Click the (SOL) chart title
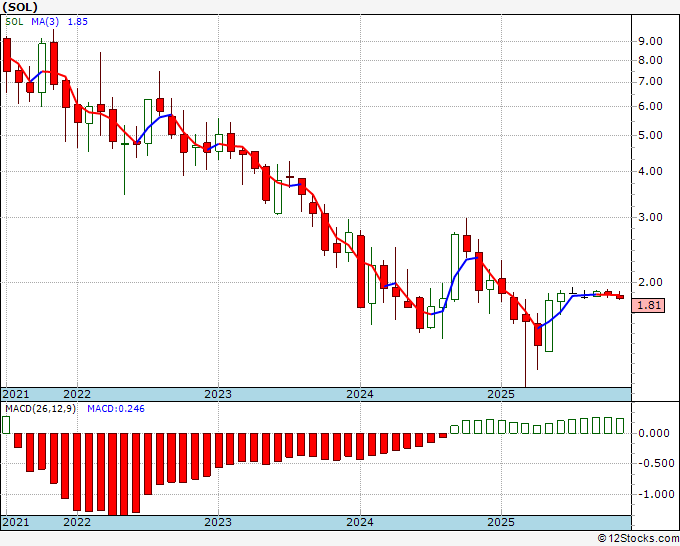 pyautogui.click(x=20, y=7)
